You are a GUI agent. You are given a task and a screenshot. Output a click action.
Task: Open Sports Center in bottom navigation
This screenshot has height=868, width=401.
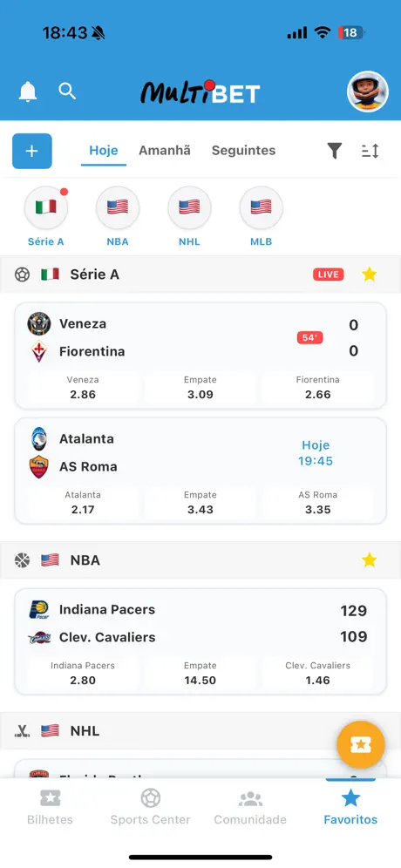tap(150, 807)
